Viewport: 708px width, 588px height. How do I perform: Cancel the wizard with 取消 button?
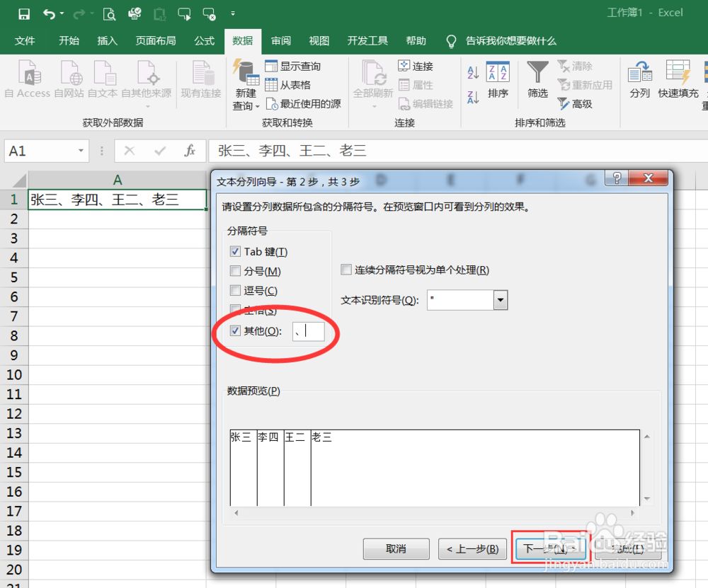coord(396,549)
